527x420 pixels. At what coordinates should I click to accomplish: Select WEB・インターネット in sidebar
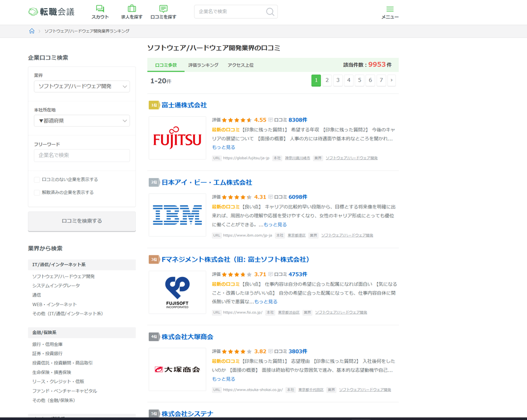(55, 304)
